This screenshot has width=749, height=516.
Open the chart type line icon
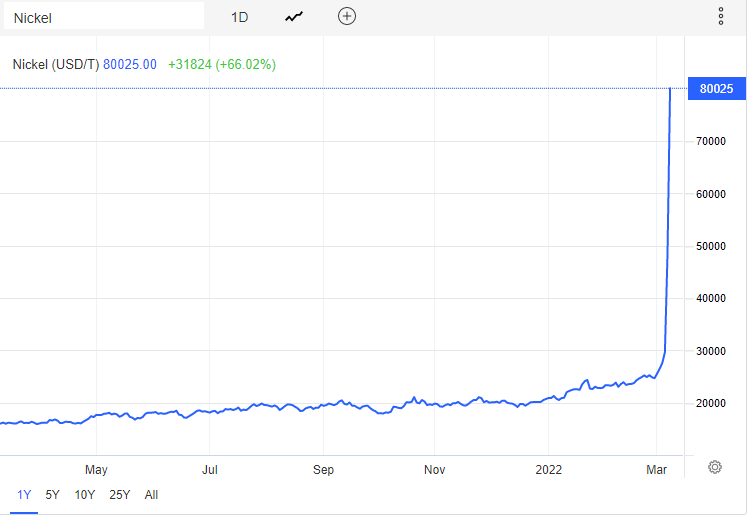pos(294,17)
